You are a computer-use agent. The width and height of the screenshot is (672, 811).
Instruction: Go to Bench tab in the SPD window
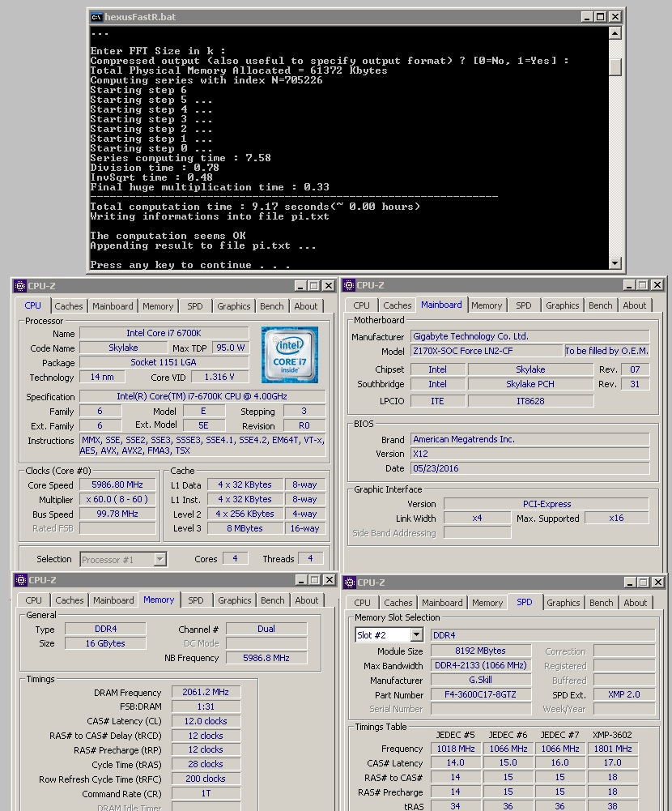tap(602, 603)
